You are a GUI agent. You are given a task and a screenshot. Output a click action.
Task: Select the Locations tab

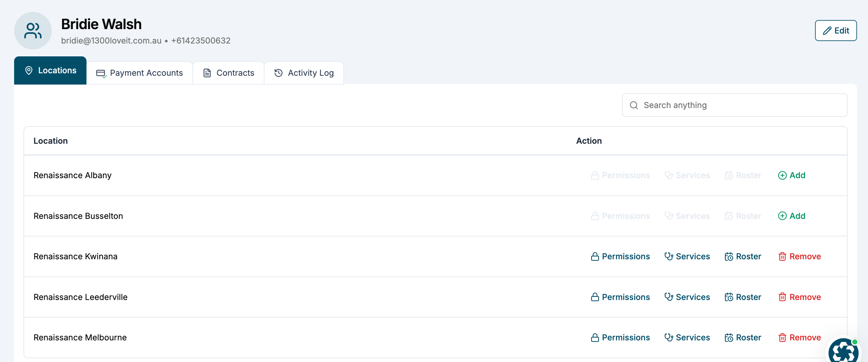point(50,70)
